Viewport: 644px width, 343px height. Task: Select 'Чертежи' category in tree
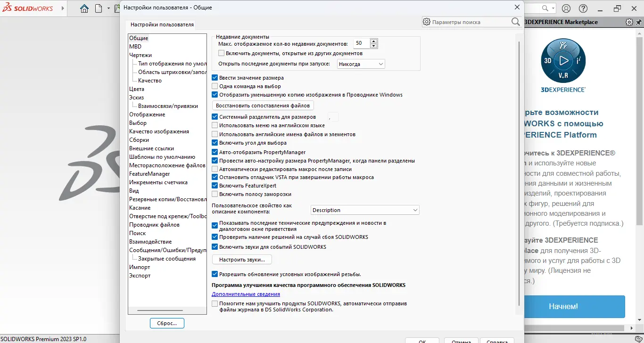point(140,55)
